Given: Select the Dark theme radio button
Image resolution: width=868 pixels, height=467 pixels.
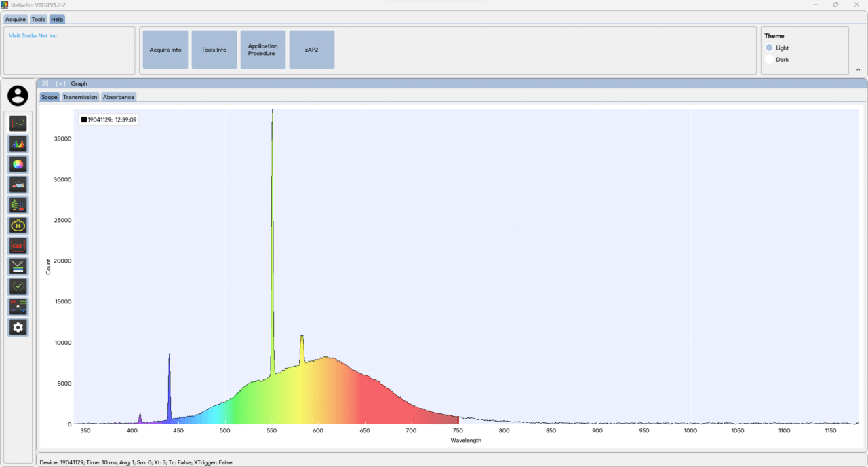Looking at the screenshot, I should coord(769,60).
